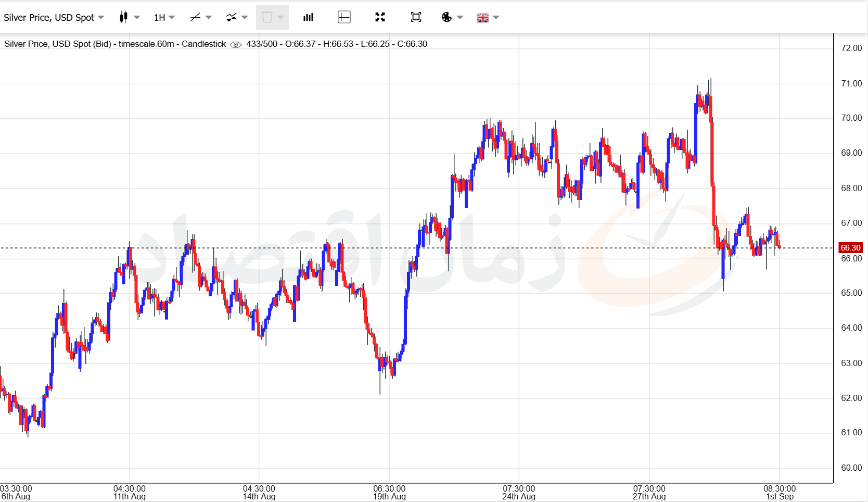Expand the arrow next to the UK flag
The height and width of the screenshot is (502, 868).
[496, 18]
